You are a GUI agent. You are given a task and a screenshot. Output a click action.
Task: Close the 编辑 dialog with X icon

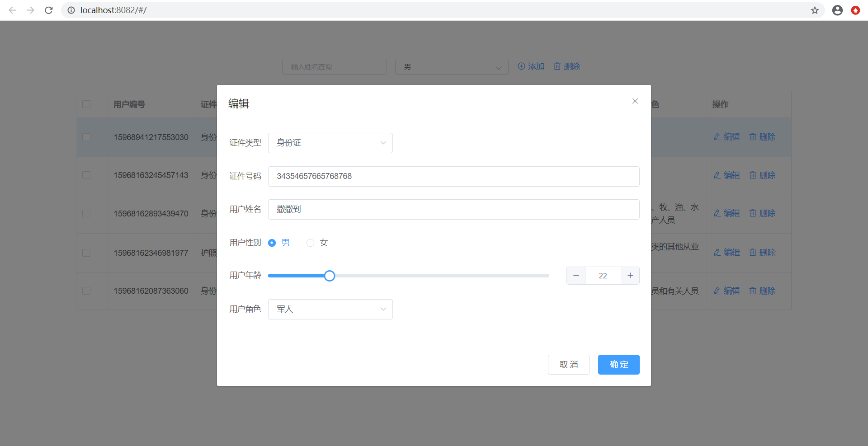635,101
